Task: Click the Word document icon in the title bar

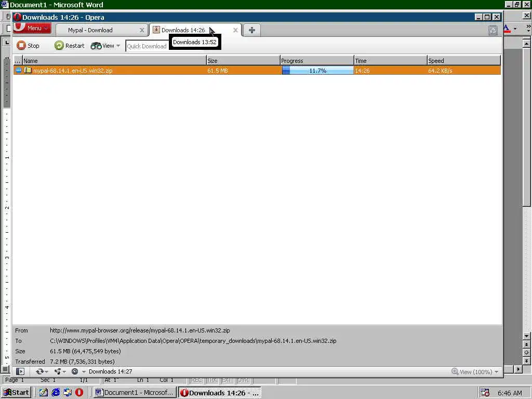Action: tap(4, 4)
